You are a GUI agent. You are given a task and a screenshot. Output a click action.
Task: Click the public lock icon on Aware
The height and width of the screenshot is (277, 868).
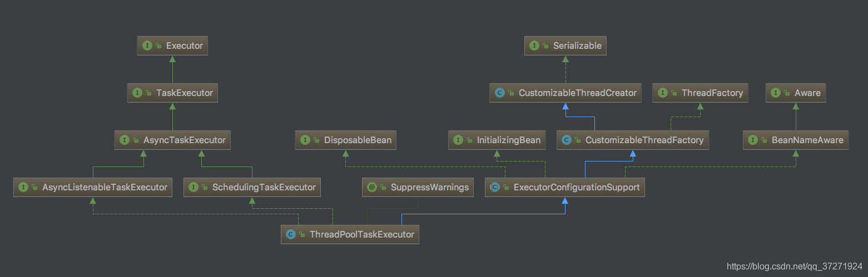[x=787, y=93]
